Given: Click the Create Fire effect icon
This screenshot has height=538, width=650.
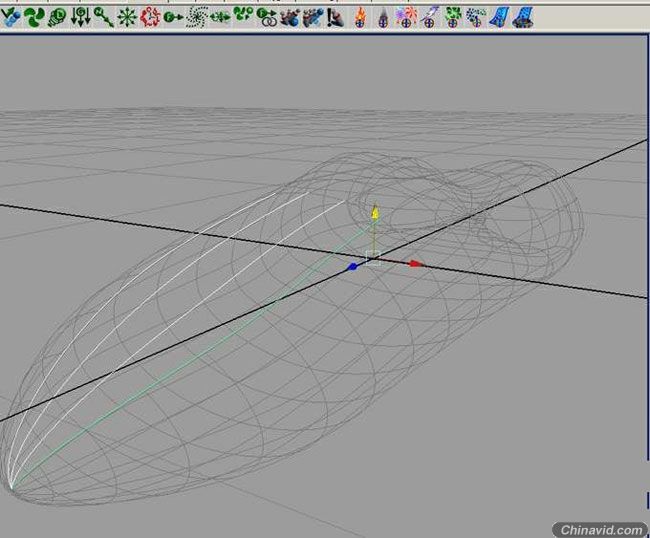Looking at the screenshot, I should [x=361, y=17].
